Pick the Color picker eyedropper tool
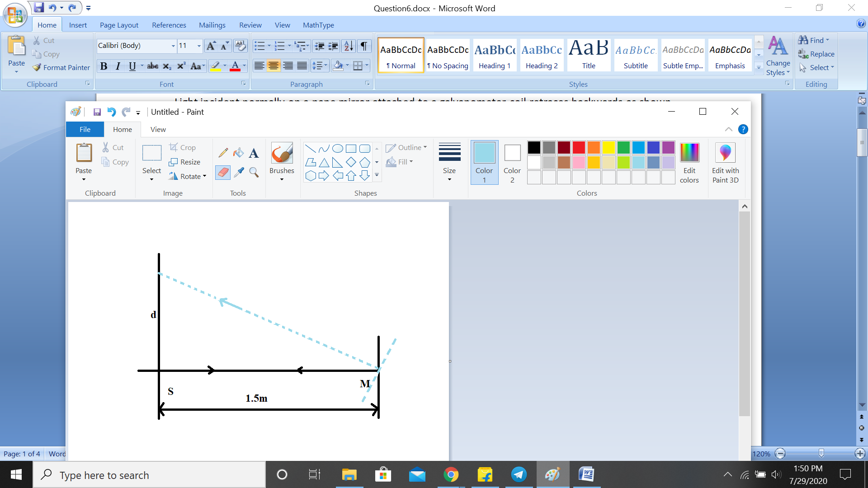This screenshot has height=488, width=868. click(x=239, y=172)
